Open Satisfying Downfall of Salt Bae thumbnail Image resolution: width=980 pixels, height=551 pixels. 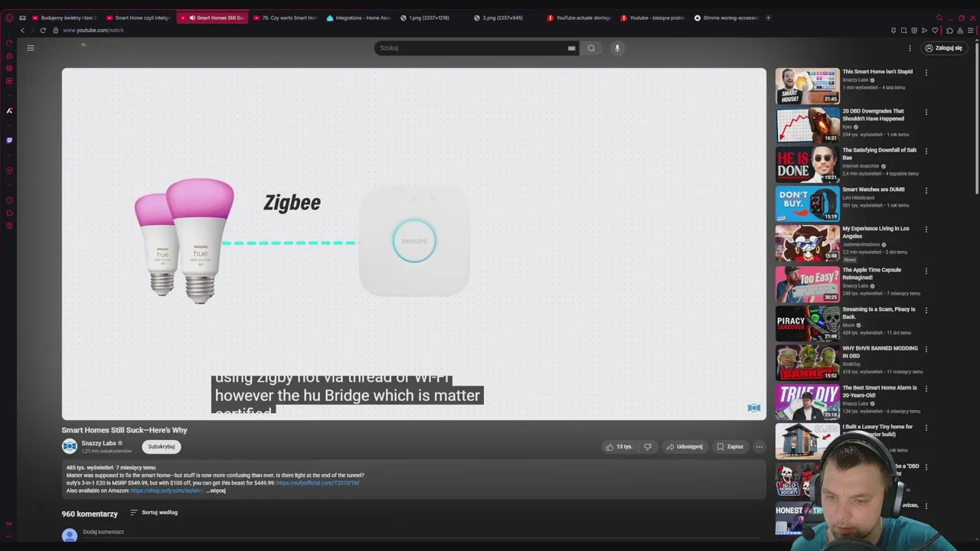point(807,165)
